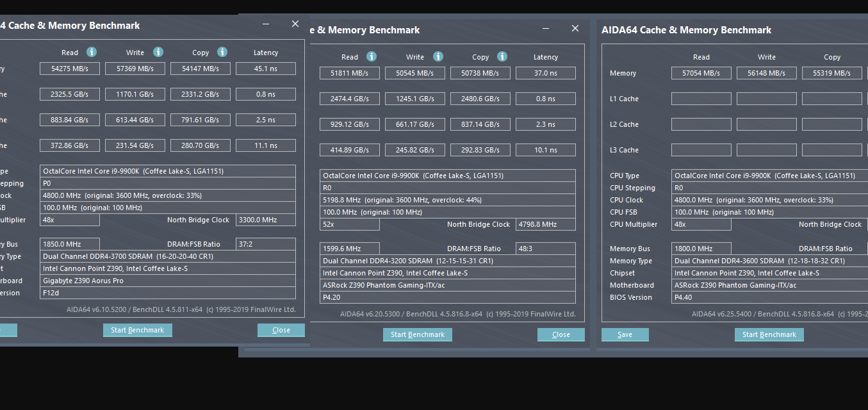Click the F12d BIOS version field
This screenshot has width=868, height=410.
click(168, 293)
